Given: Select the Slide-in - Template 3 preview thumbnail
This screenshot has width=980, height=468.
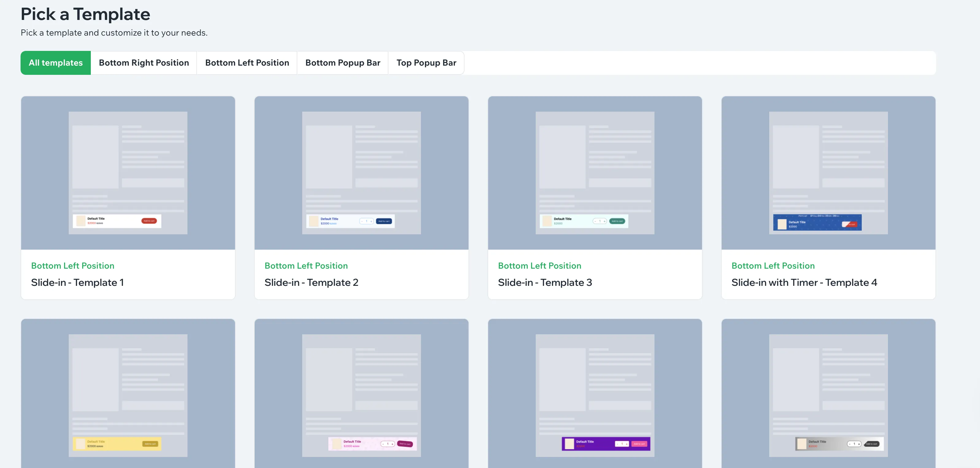Looking at the screenshot, I should pyautogui.click(x=595, y=173).
